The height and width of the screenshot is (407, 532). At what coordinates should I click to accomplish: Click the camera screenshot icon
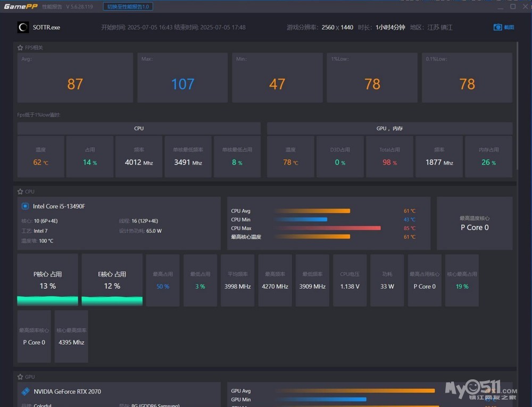coord(497,27)
